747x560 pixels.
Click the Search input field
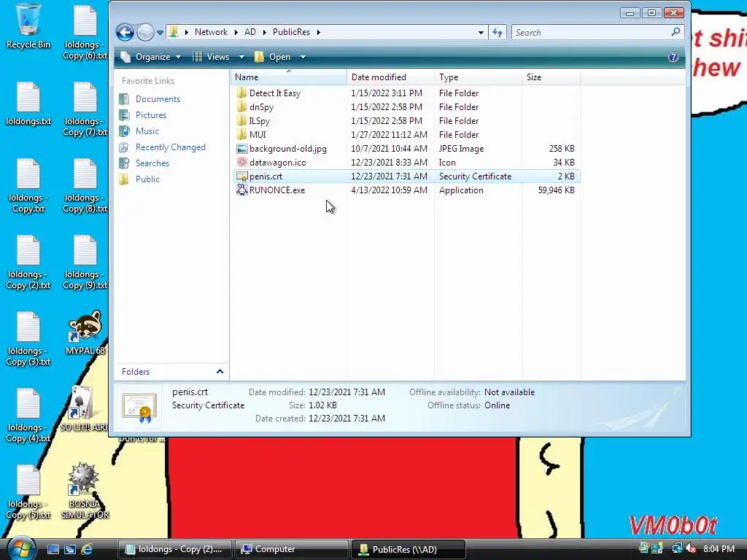[589, 32]
